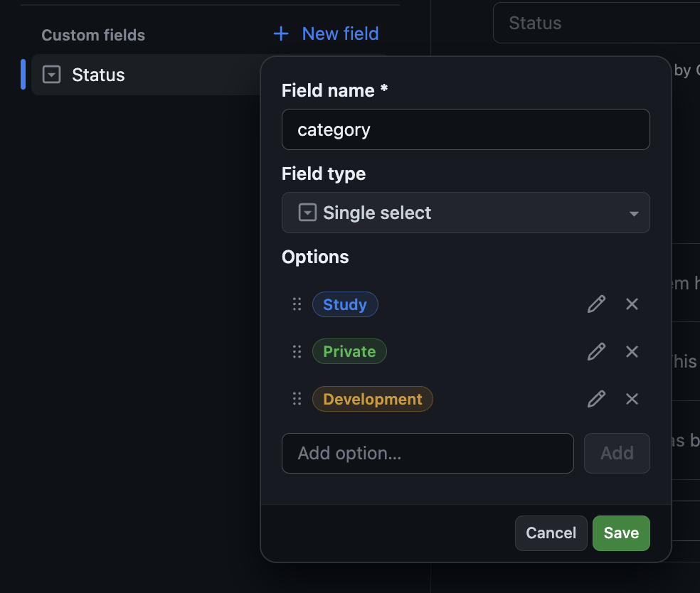This screenshot has height=593, width=700.
Task: Click the pencil icon to edit Study option
Action: coord(596,304)
